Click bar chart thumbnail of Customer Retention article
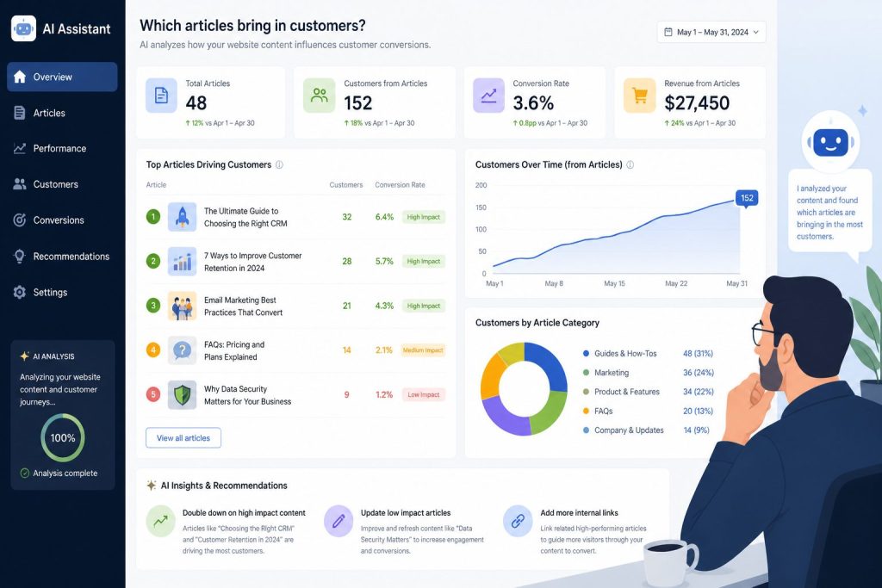Viewport: 882px width, 588px height. (x=183, y=262)
